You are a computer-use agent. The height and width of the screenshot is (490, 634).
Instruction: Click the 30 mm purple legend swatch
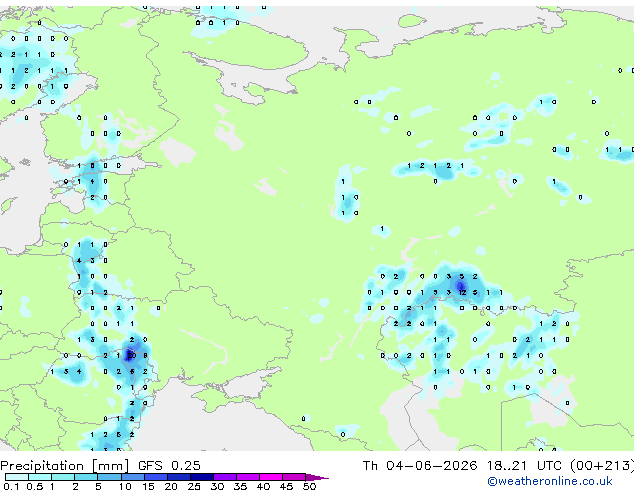[225, 477]
